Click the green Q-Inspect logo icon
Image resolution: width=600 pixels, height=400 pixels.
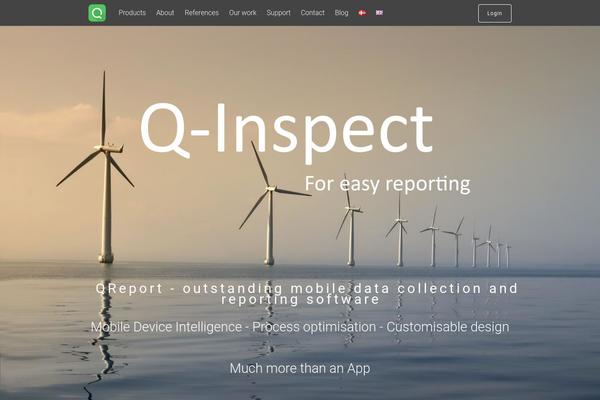(x=97, y=13)
